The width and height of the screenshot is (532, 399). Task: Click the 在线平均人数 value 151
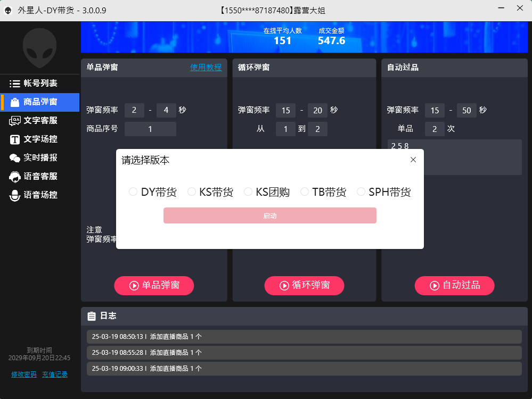point(282,40)
